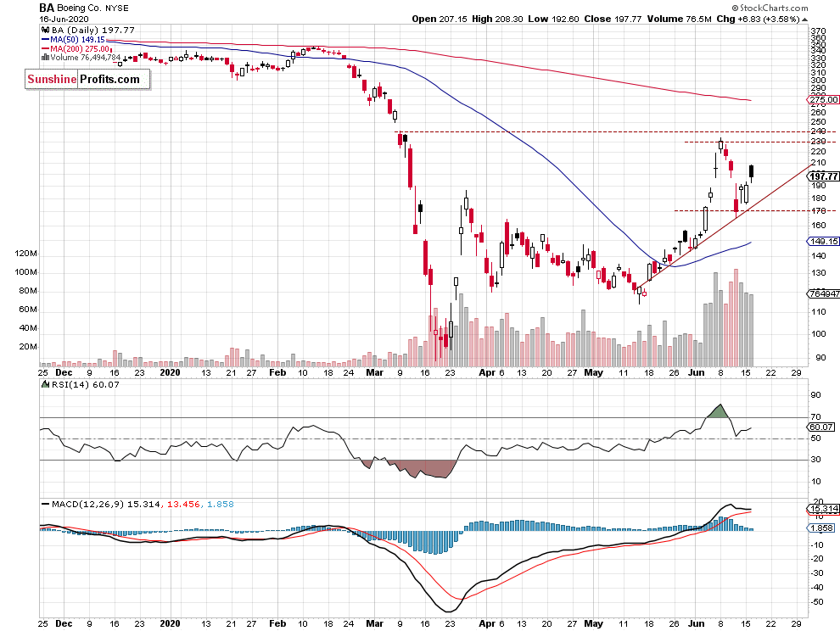Click 'Mar' on the date axis under volume bars

pos(374,372)
